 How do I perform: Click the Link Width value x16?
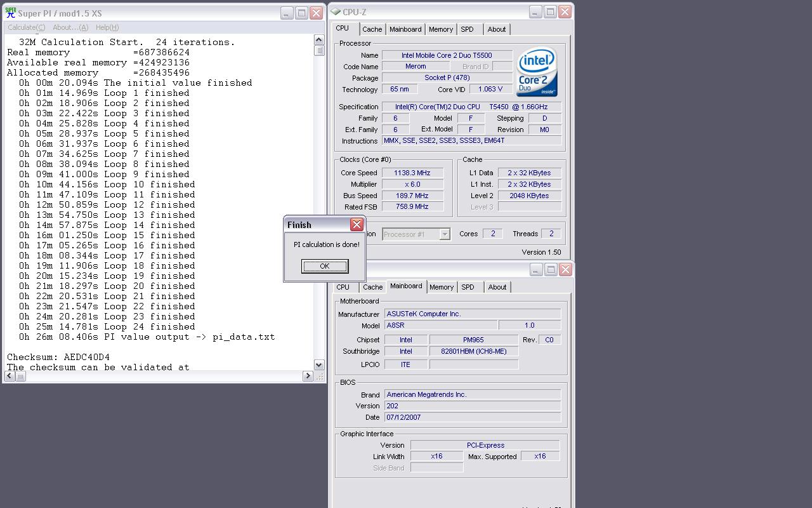pyautogui.click(x=436, y=456)
